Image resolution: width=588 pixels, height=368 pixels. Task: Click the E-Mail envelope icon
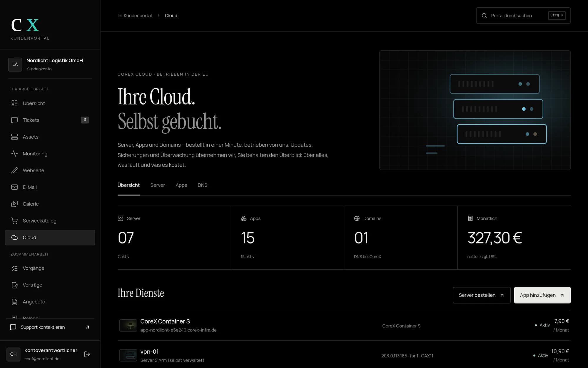[14, 187]
